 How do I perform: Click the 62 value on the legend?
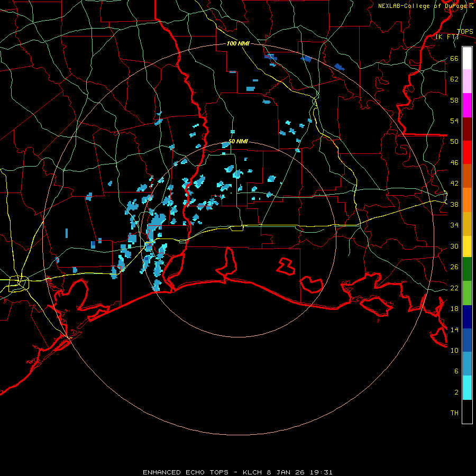[454, 79]
